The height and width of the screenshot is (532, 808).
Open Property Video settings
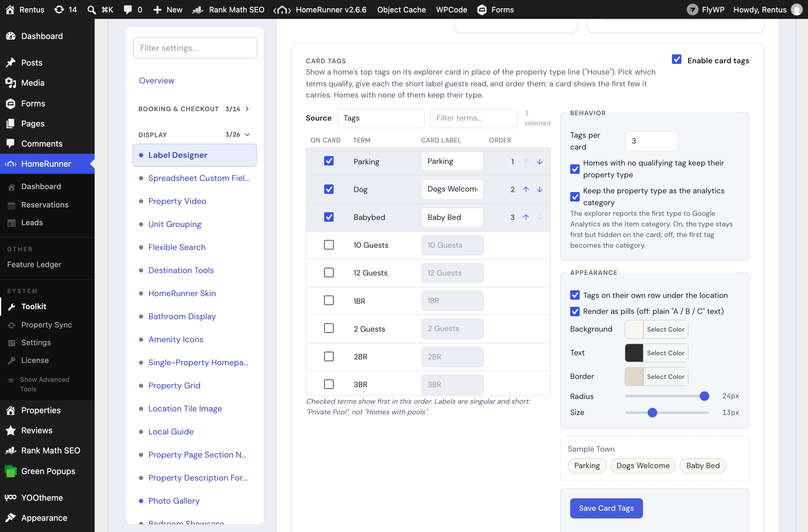[177, 201]
